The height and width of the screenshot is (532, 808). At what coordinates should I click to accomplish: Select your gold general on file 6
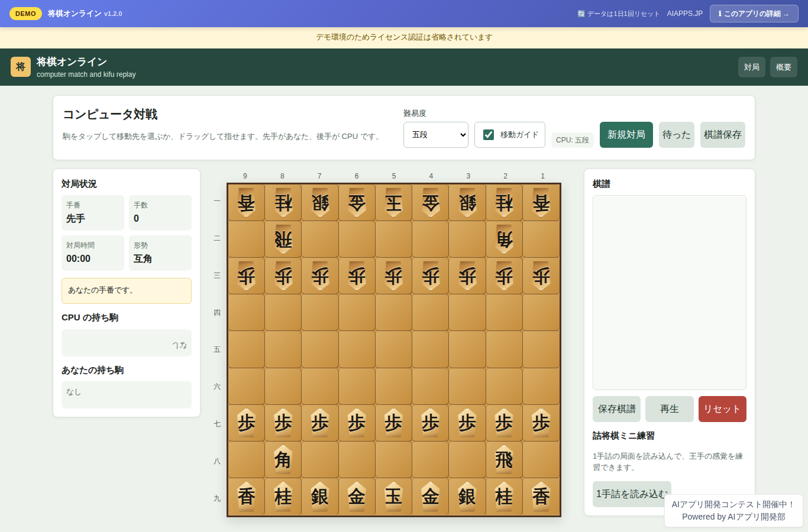click(x=357, y=497)
